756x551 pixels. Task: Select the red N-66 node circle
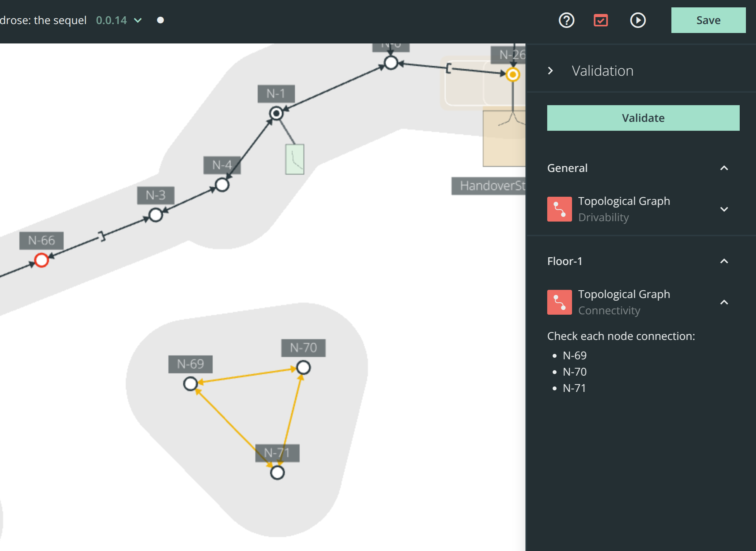coord(41,260)
